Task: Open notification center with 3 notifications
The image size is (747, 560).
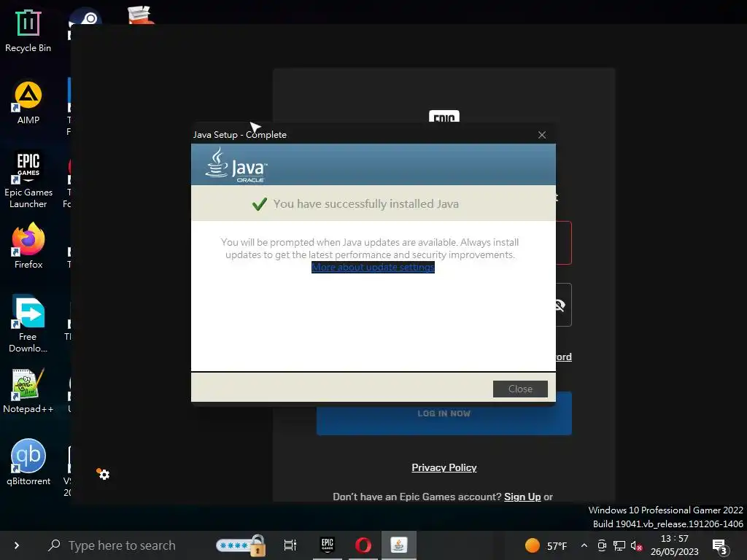Action: pyautogui.click(x=720, y=547)
